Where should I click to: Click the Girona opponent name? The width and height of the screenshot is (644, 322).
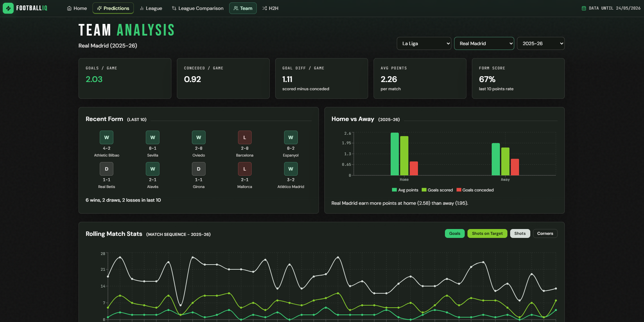coord(199,187)
